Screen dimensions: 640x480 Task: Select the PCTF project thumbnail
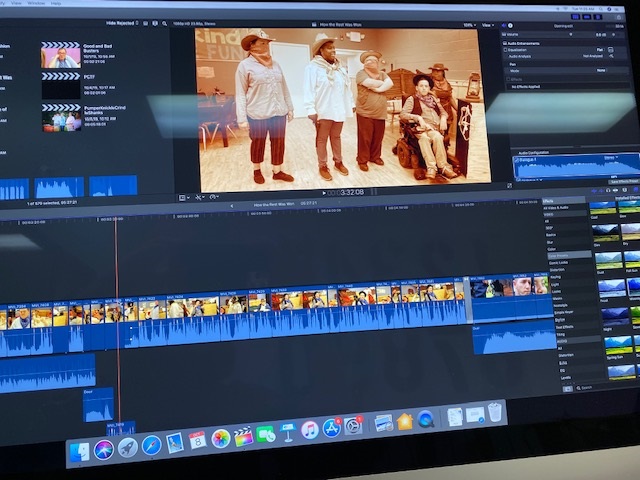tap(61, 86)
